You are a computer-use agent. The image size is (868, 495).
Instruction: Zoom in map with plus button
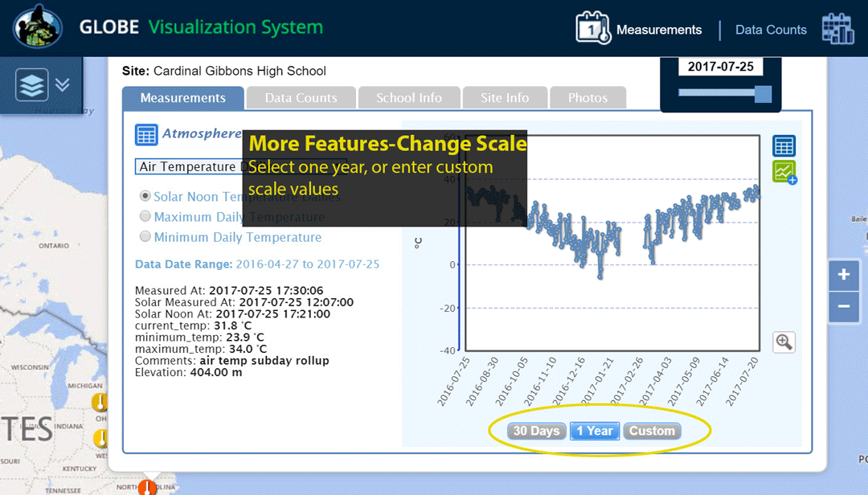point(843,276)
